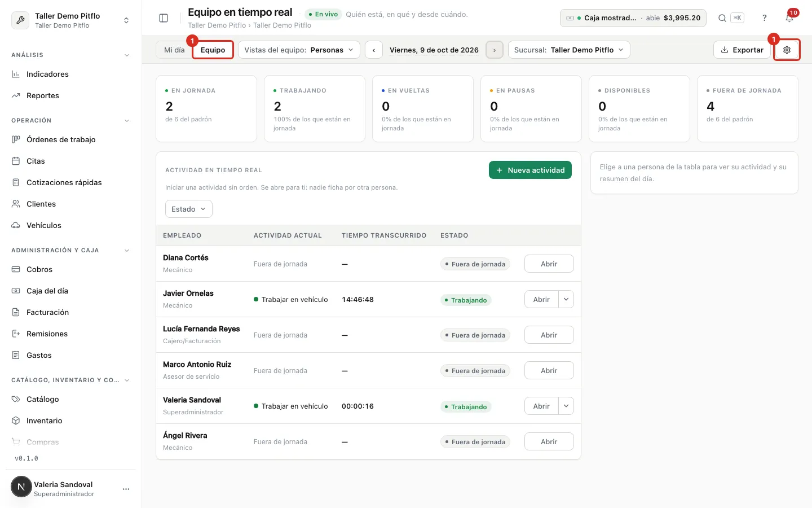Image resolution: width=812 pixels, height=508 pixels.
Task: Collapse the Operación sidebar section
Action: coord(127,121)
